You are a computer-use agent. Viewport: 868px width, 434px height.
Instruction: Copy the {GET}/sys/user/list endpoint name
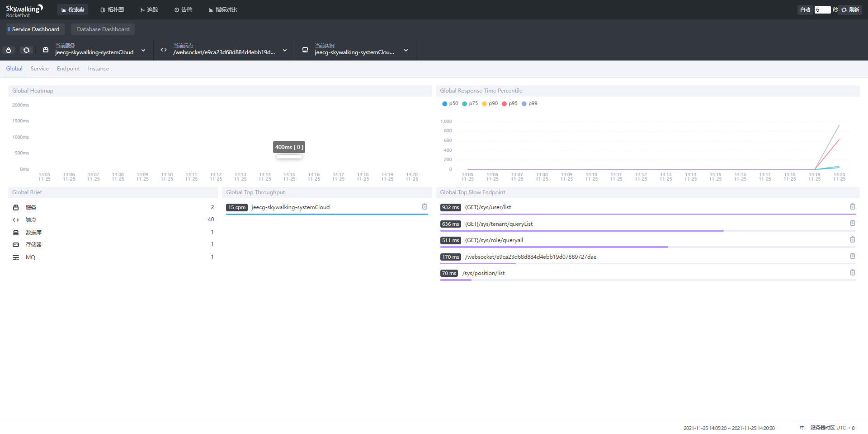click(852, 207)
